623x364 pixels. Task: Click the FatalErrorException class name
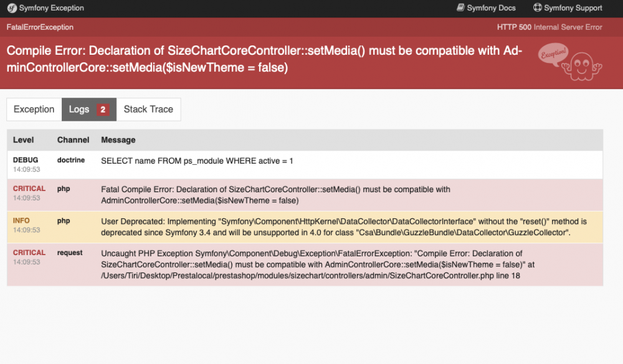[x=40, y=27]
